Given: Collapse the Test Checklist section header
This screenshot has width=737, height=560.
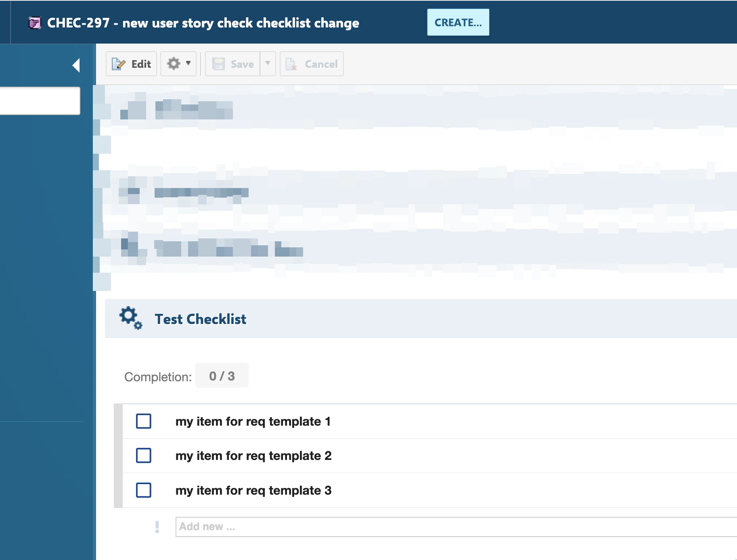Looking at the screenshot, I should [x=200, y=319].
